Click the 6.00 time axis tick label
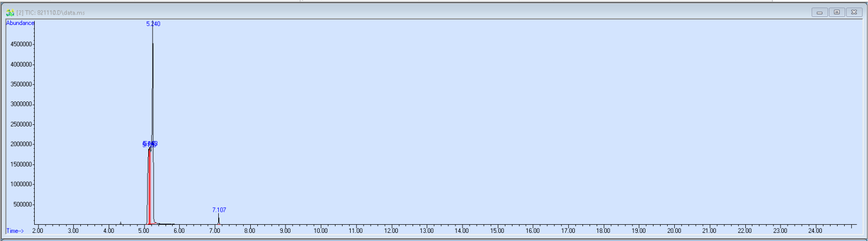Viewport: 868px width, 241px height. click(179, 231)
